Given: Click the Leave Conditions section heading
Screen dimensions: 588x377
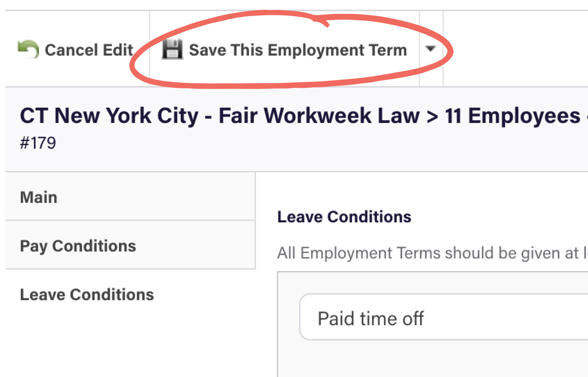Looking at the screenshot, I should coord(344,217).
